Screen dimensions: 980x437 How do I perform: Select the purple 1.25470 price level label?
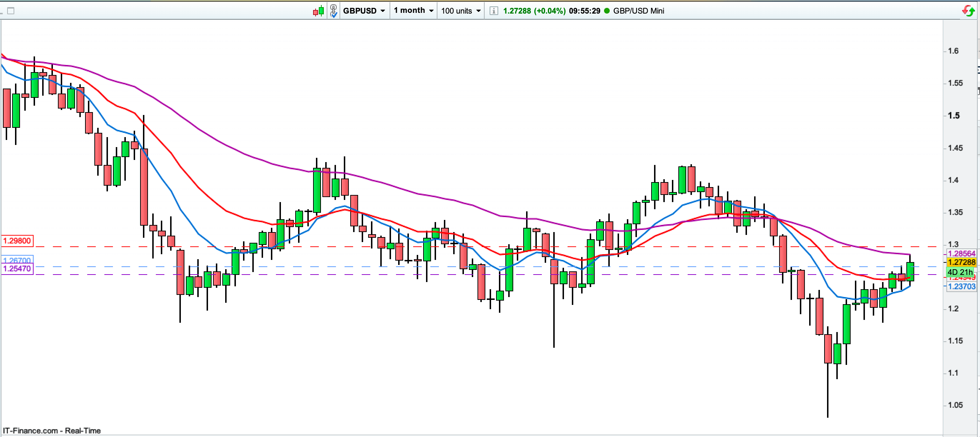pos(17,268)
